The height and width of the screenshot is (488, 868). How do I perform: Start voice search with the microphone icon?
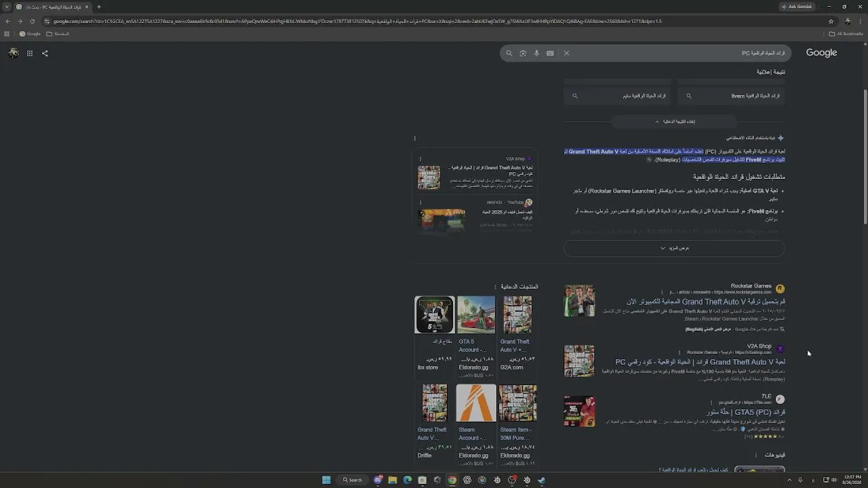[x=536, y=53]
